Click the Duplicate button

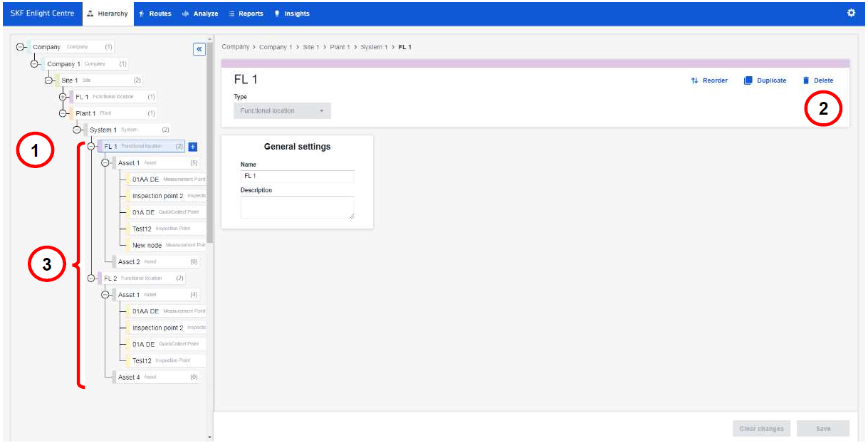(765, 80)
